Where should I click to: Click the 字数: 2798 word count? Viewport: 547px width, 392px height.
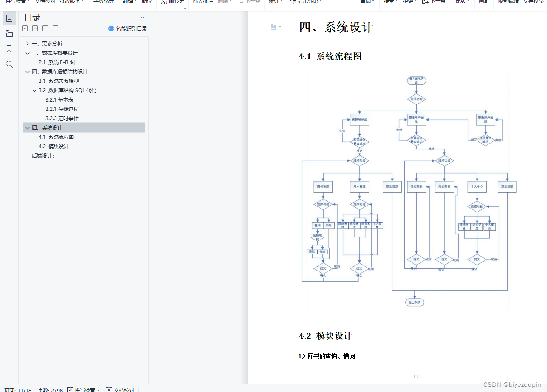[x=50, y=389]
